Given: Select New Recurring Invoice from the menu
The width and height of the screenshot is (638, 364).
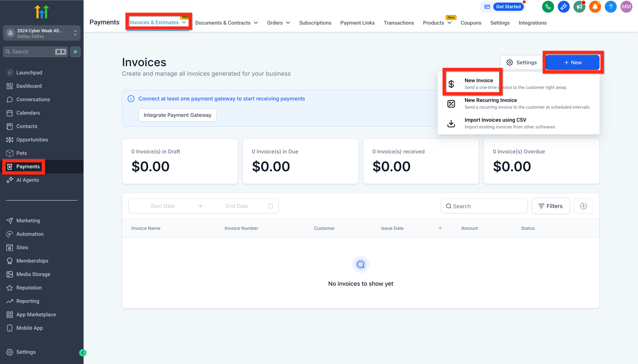Looking at the screenshot, I should pos(490,100).
